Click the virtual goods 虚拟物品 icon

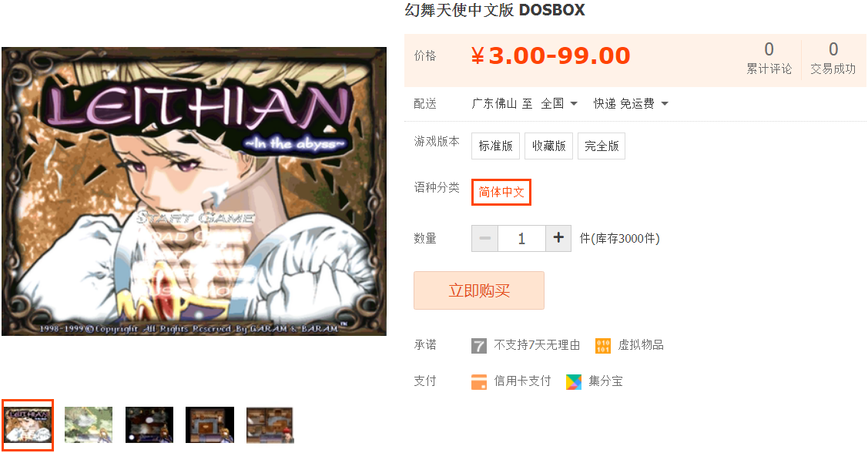pyautogui.click(x=603, y=346)
